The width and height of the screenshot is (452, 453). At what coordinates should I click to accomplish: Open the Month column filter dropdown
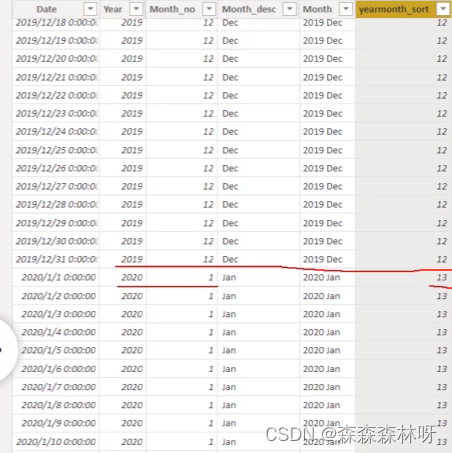[346, 9]
